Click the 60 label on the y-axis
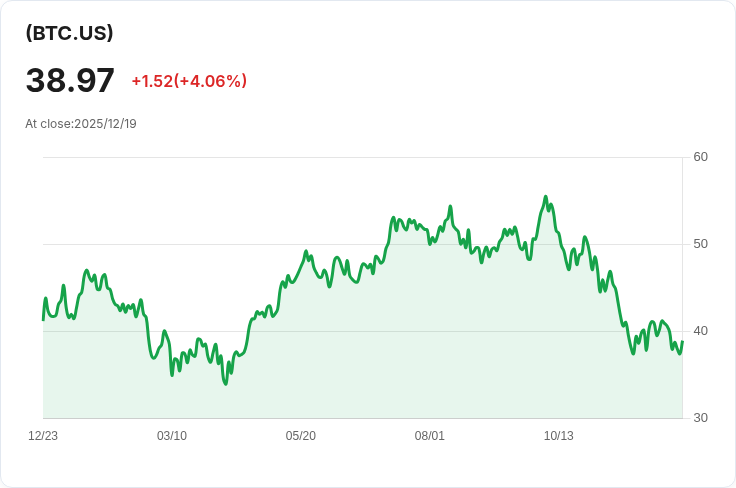The height and width of the screenshot is (488, 736). point(700,157)
